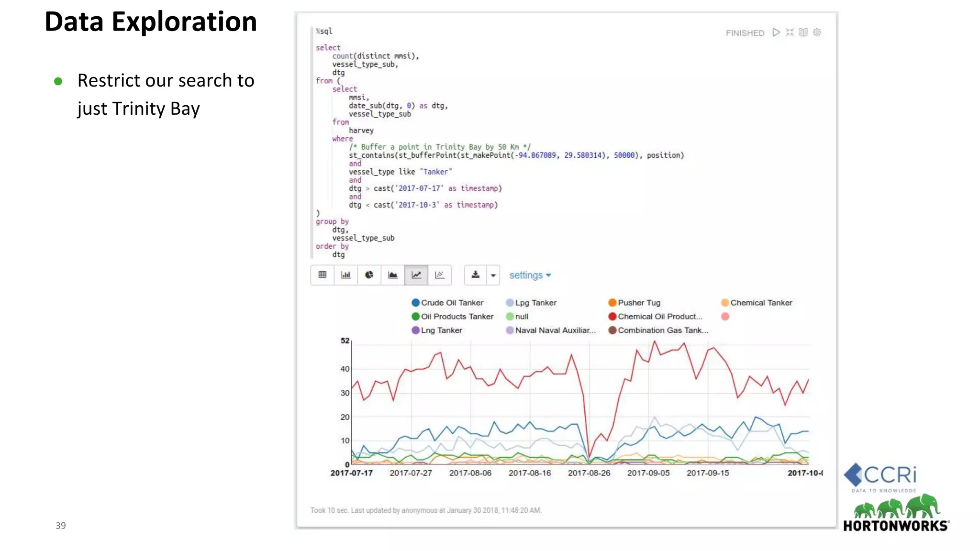
Task: Select the pie chart visualization icon
Action: 369,275
